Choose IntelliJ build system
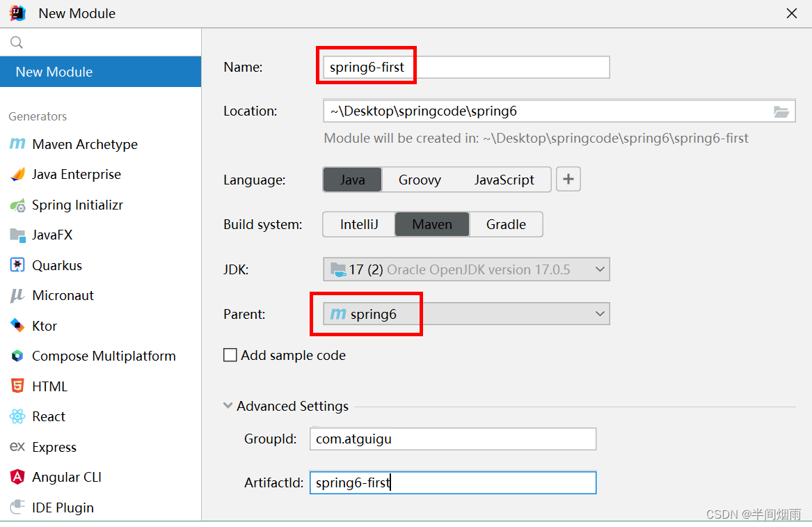 359,224
